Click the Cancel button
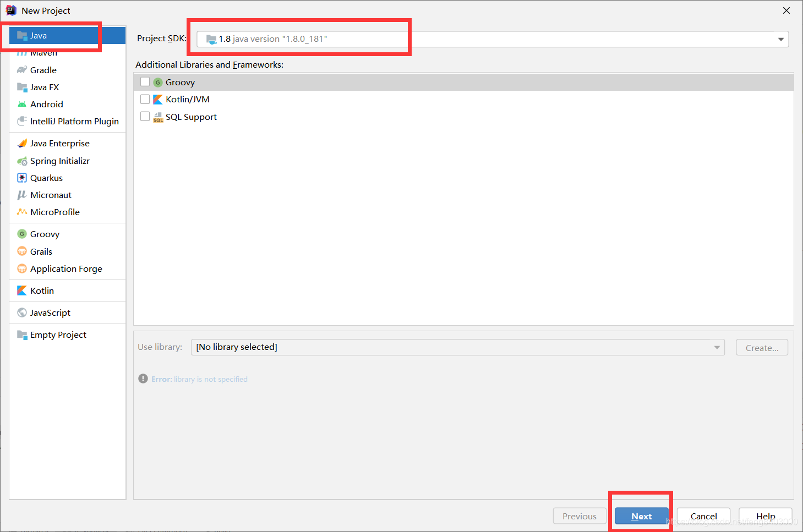 click(703, 516)
